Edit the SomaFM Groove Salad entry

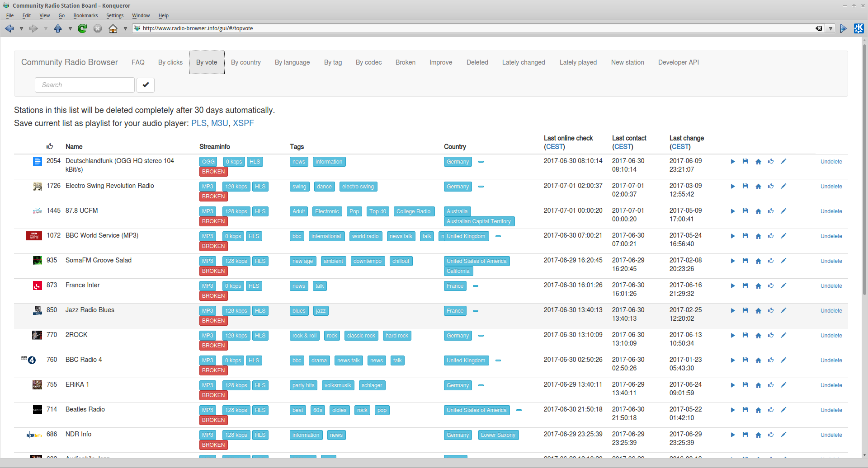click(783, 261)
